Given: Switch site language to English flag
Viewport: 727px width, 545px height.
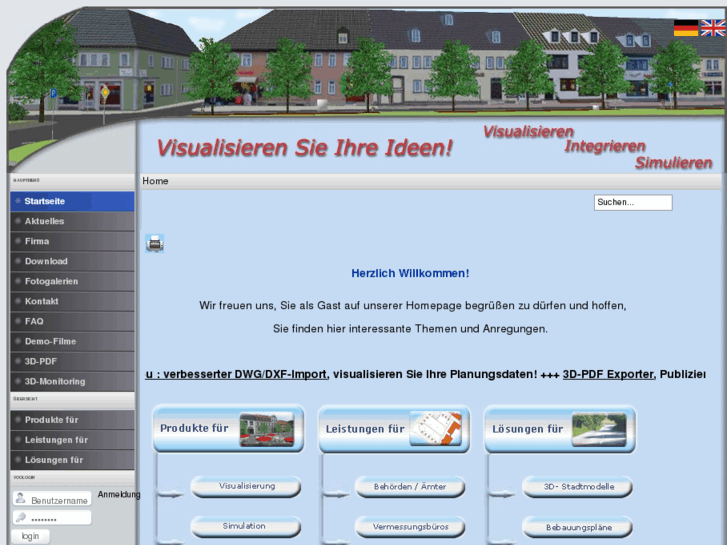Looking at the screenshot, I should (x=713, y=28).
